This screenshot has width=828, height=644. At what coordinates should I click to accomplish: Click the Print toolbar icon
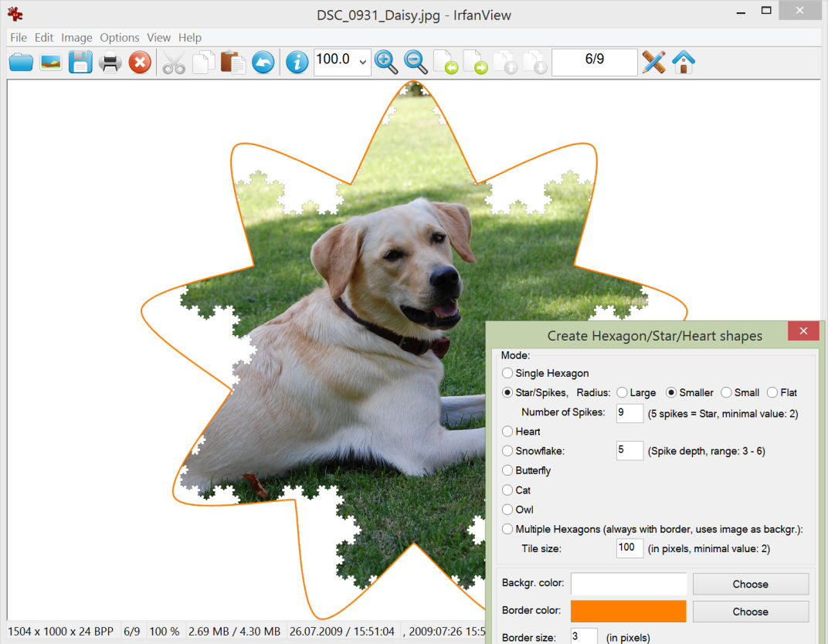[110, 62]
